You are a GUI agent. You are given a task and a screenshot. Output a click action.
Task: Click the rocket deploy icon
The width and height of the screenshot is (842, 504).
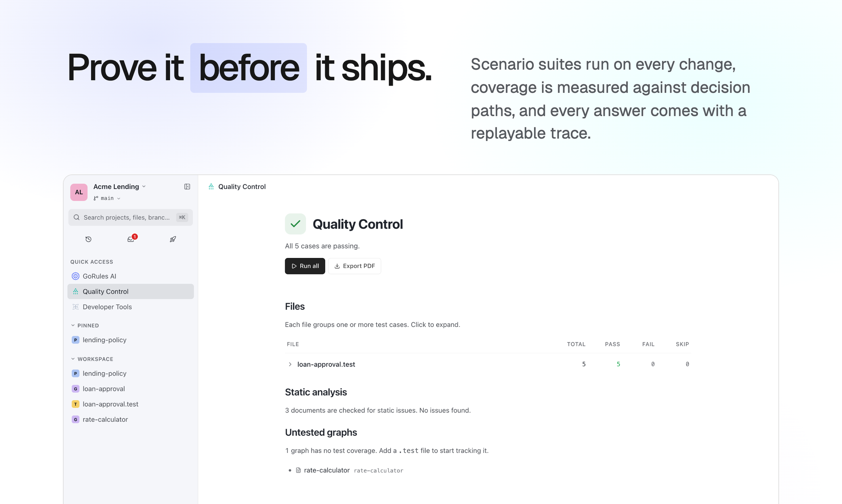pos(173,239)
